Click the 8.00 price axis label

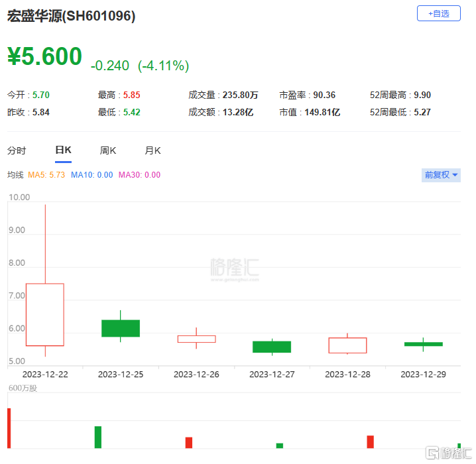[17, 262]
